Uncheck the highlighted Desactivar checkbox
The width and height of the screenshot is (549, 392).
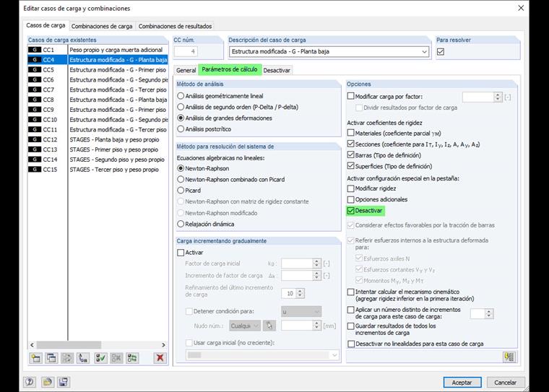[351, 211]
